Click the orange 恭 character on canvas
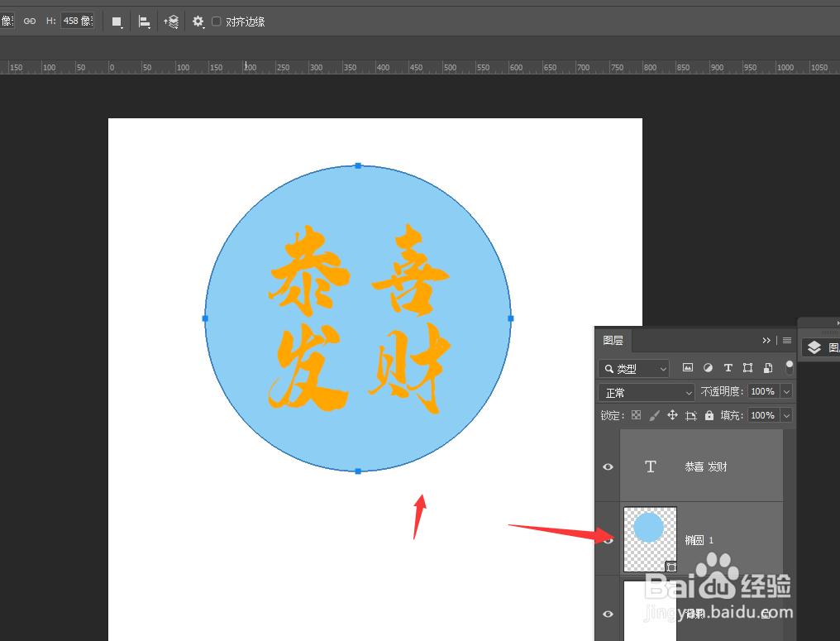The width and height of the screenshot is (840, 641). click(309, 270)
